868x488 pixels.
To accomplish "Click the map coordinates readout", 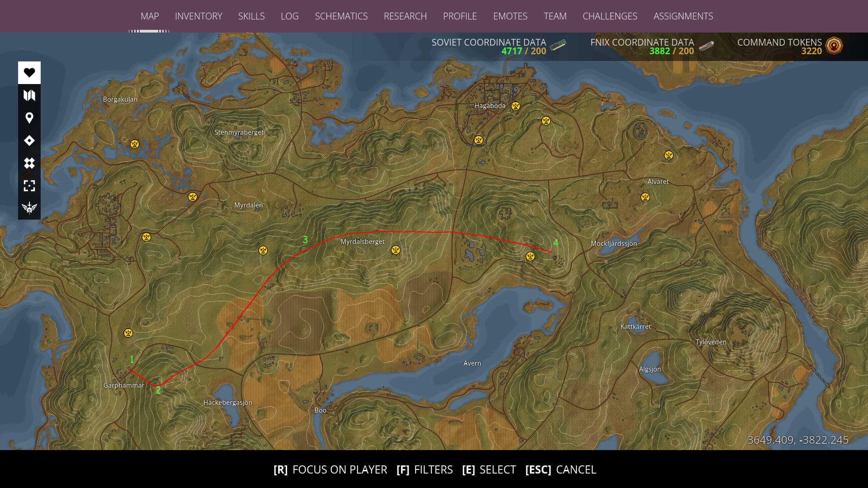I will [797, 440].
